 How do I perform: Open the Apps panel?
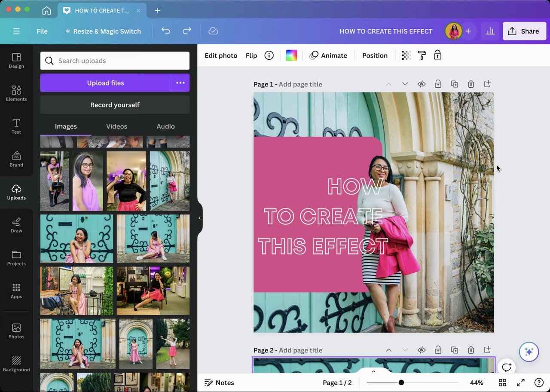point(16,291)
